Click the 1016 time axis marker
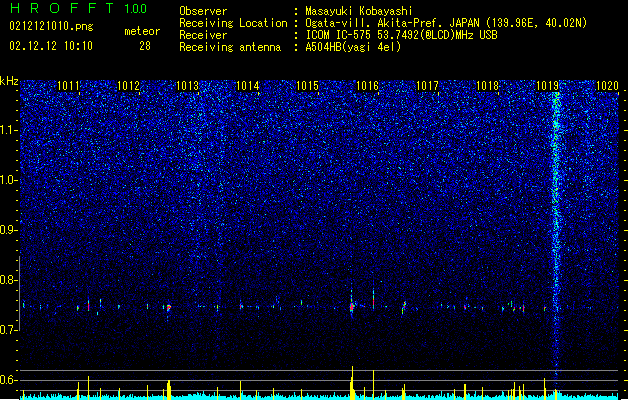Image resolution: width=629 pixels, height=400 pixels. (x=367, y=86)
